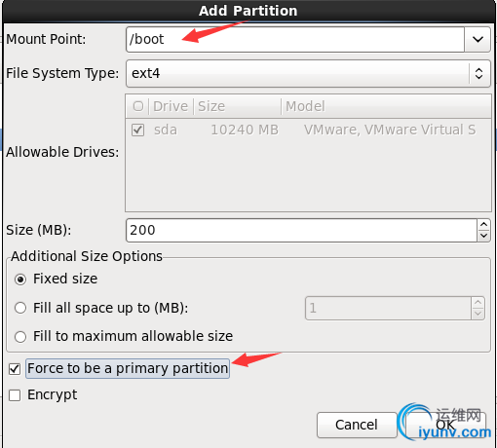The width and height of the screenshot is (497, 448).
Task: Open the File System Type ext4 selector
Action: (308, 73)
